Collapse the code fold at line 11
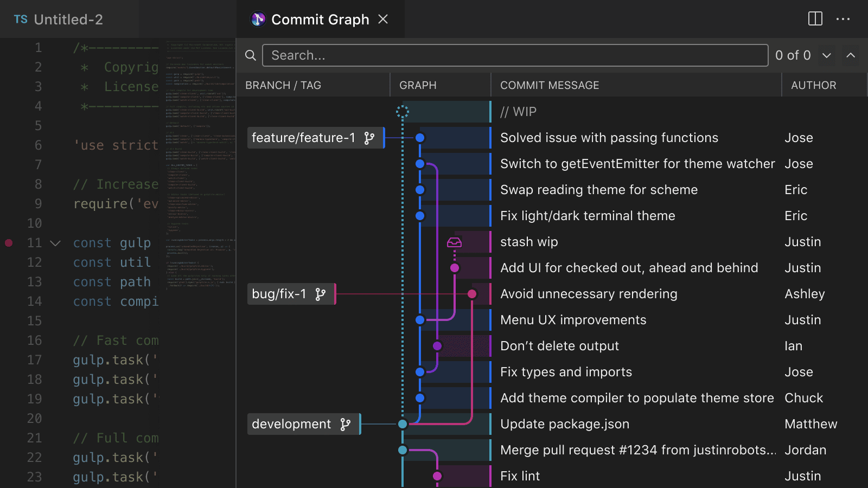The width and height of the screenshot is (868, 488). point(55,243)
